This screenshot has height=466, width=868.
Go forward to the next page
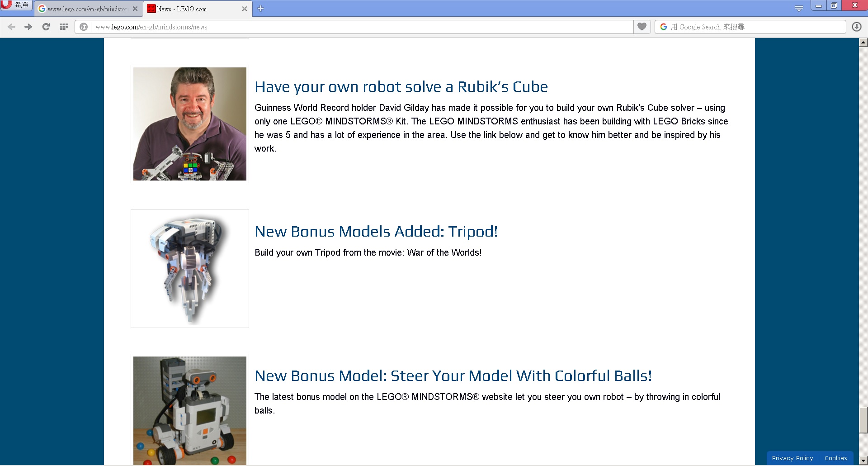(x=28, y=27)
